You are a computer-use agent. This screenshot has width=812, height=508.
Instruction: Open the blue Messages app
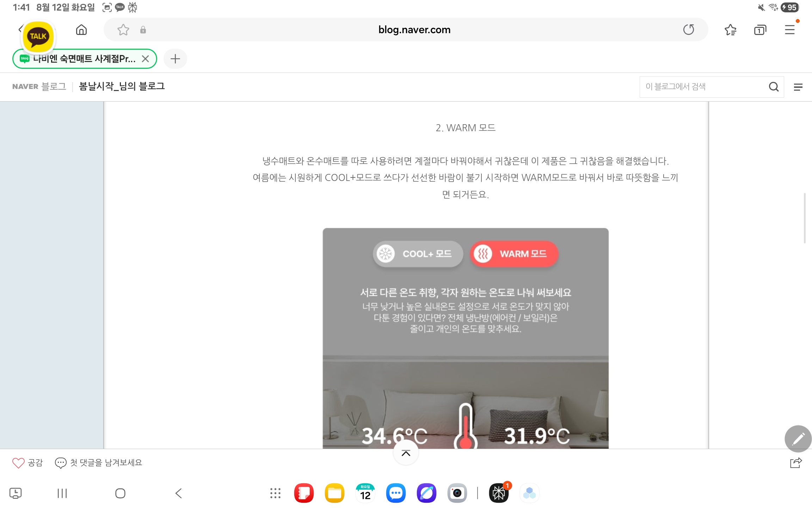(x=396, y=493)
